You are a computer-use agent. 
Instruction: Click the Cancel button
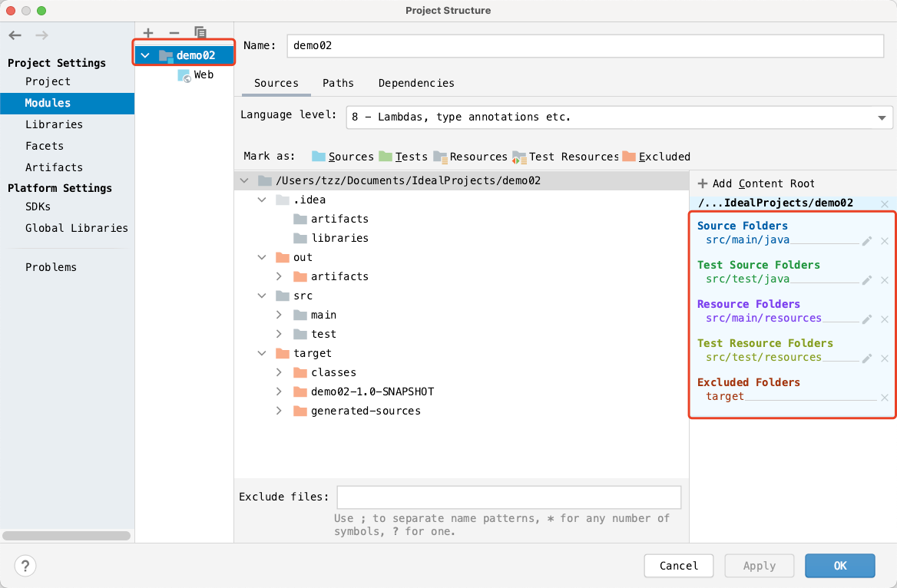678,566
